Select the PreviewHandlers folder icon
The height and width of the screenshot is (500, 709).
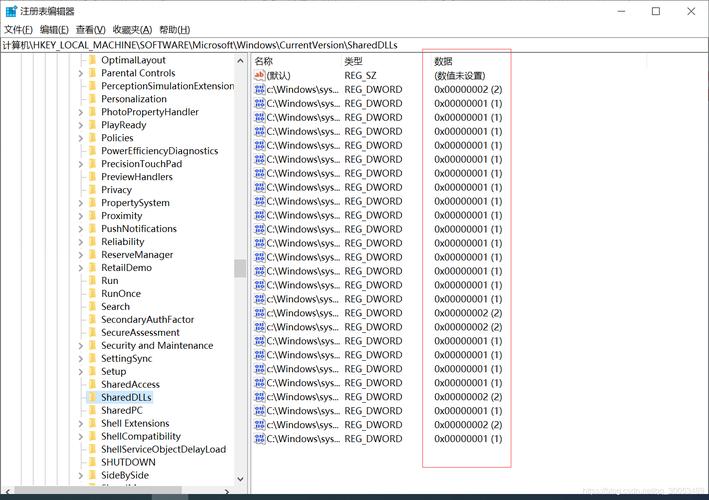click(x=93, y=177)
